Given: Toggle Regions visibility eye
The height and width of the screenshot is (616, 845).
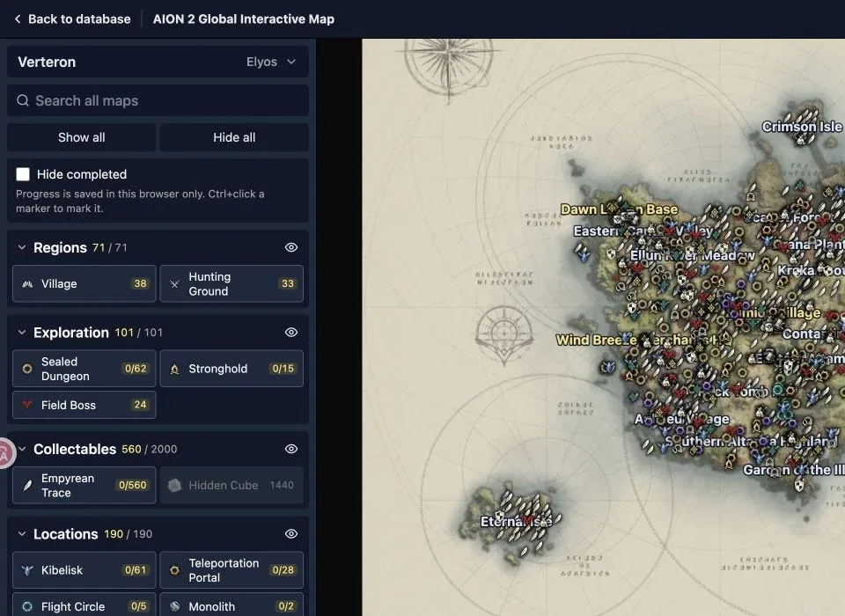Looking at the screenshot, I should click(291, 247).
